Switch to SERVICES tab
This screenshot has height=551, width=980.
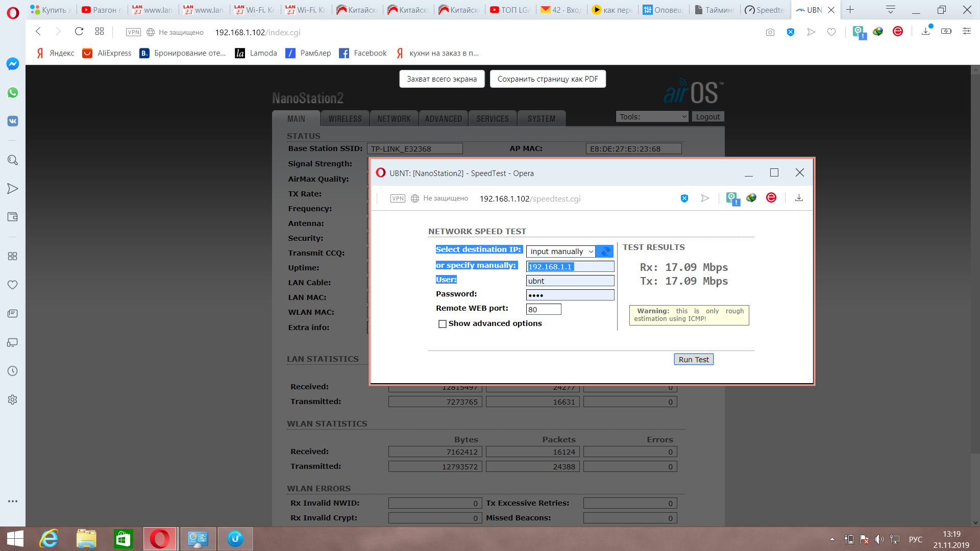pos(493,118)
